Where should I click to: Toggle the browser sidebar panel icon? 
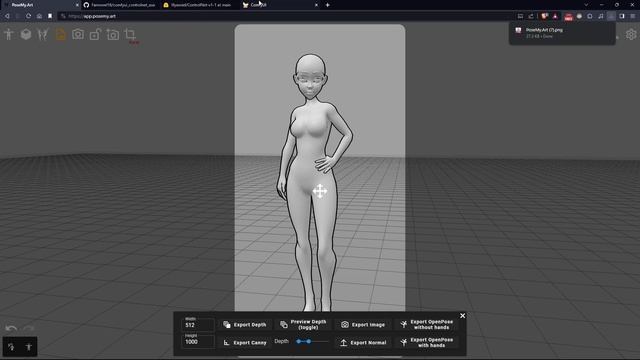coord(622,16)
